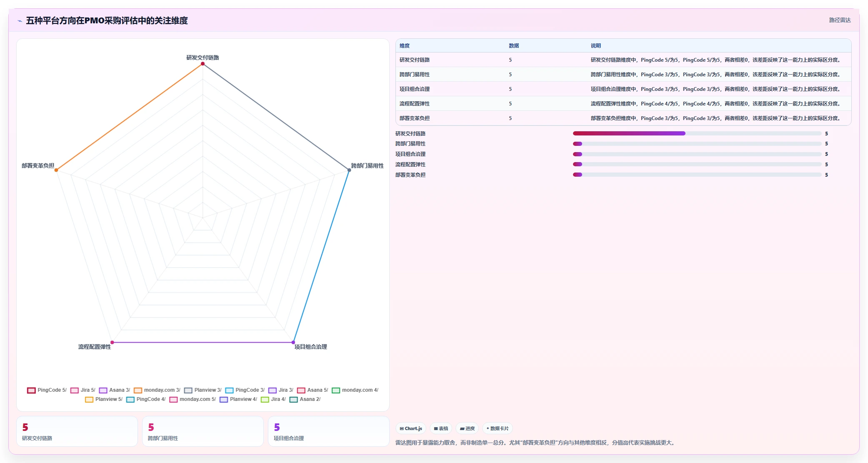Hide the monday.com 4/ legend series

pos(355,390)
